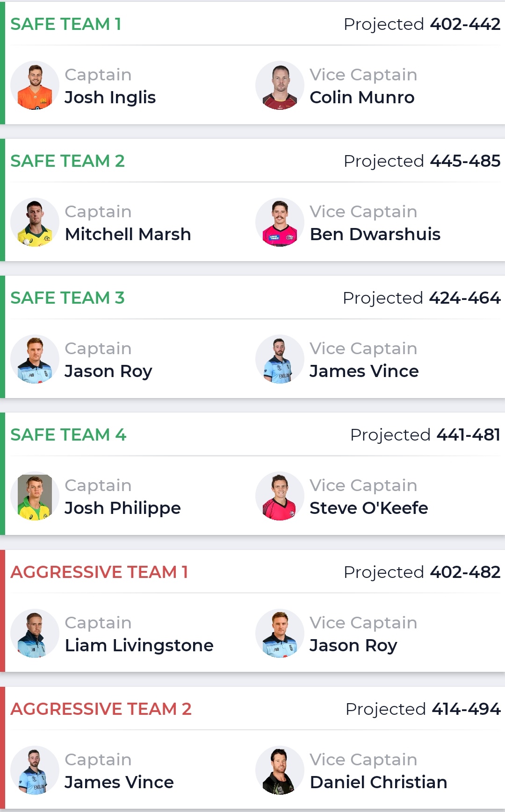
Task: Tap Jason Roy captain name in Safe Team 3
Action: [x=108, y=371]
